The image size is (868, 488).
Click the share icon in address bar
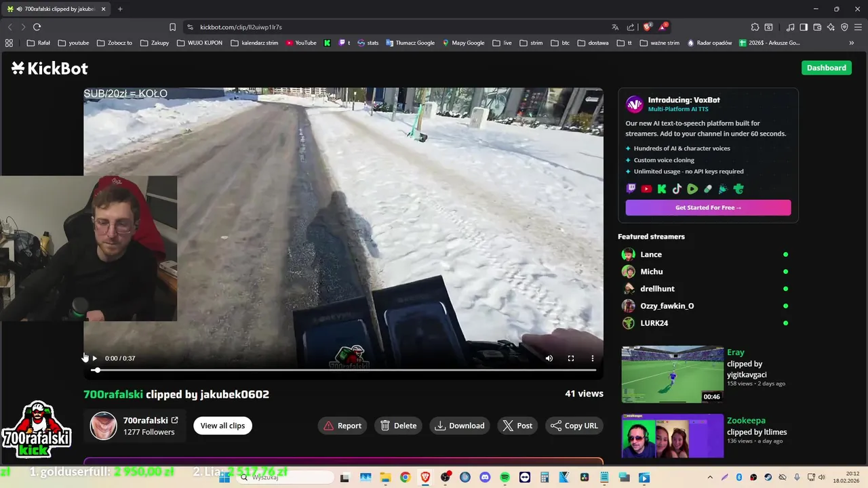click(631, 27)
